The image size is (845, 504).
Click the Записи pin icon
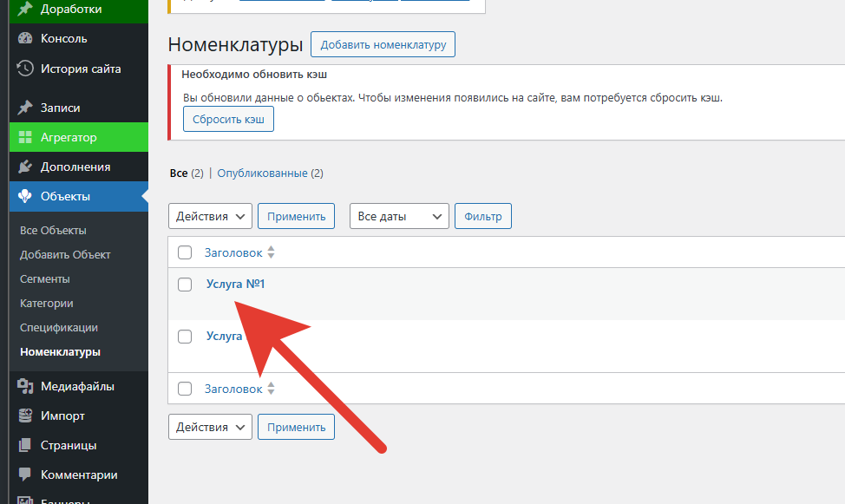pyautogui.click(x=25, y=108)
